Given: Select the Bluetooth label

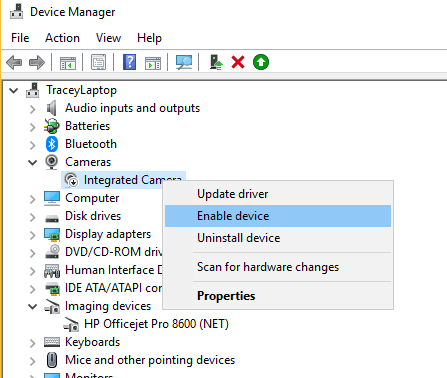Looking at the screenshot, I should (91, 144).
